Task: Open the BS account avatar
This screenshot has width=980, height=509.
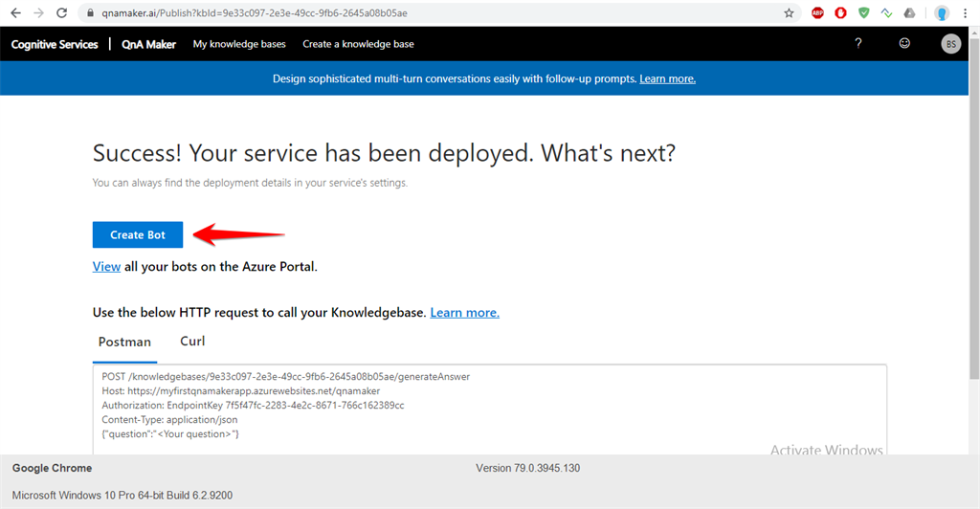Action: (950, 44)
